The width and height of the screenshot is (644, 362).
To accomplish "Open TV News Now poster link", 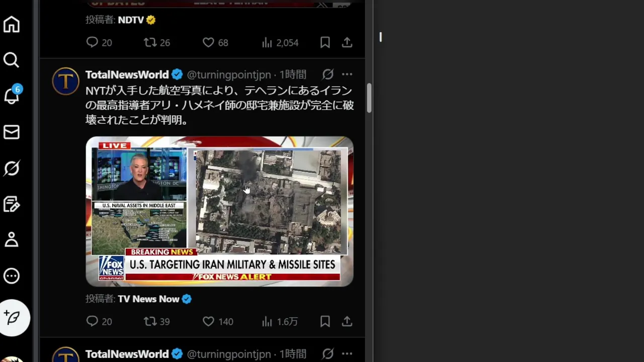I will pyautogui.click(x=148, y=299).
